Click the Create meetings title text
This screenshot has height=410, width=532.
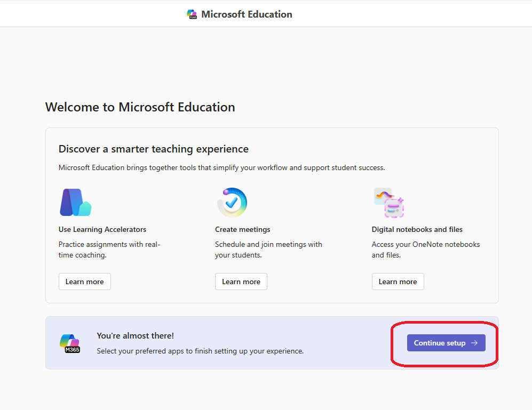[242, 229]
